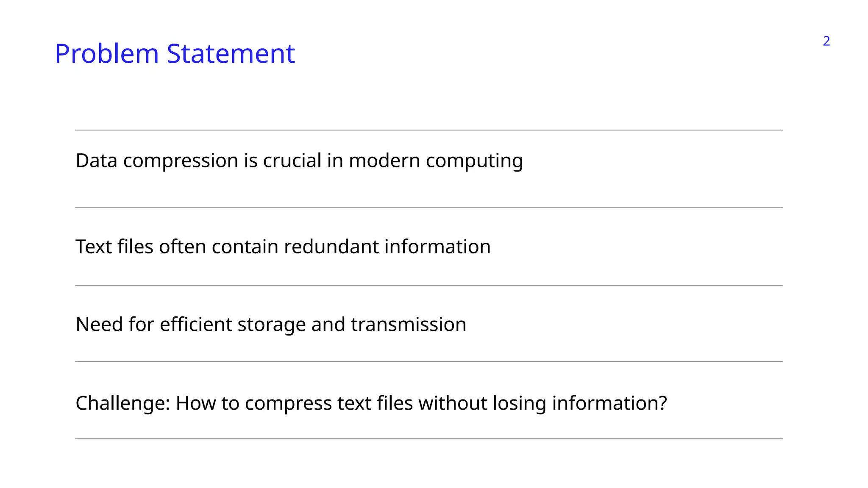Click the word 'Statement' in the title
The width and height of the screenshot is (868, 488).
[x=231, y=54]
